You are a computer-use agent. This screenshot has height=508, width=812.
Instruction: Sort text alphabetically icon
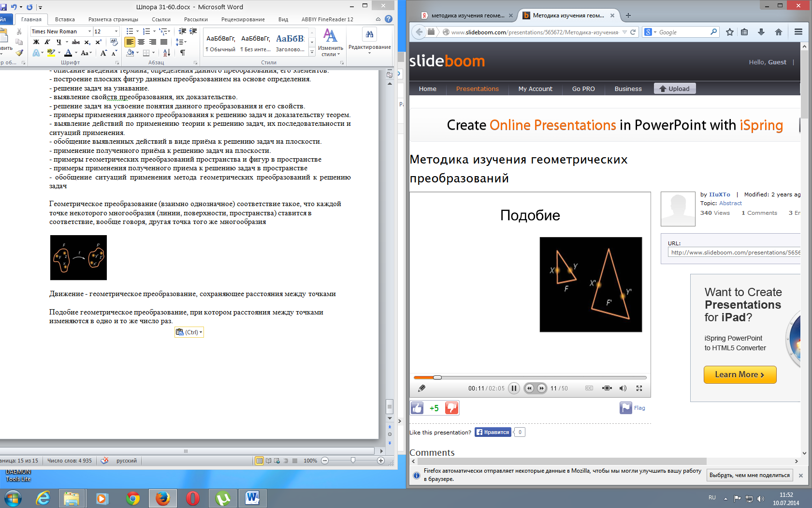click(x=166, y=53)
